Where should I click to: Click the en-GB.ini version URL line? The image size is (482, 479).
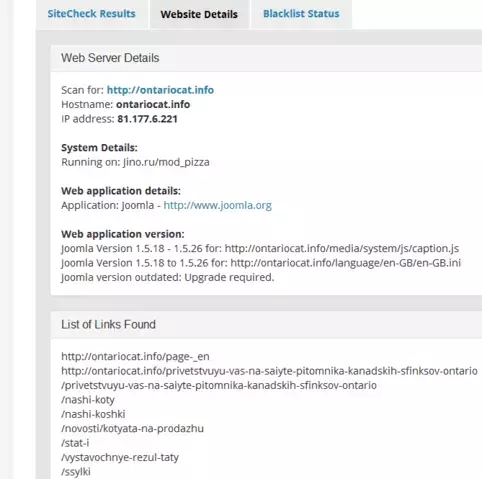coord(261,263)
